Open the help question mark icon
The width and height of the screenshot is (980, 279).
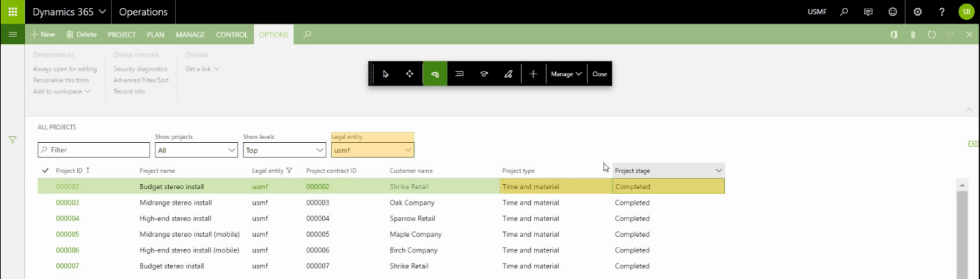(x=942, y=12)
